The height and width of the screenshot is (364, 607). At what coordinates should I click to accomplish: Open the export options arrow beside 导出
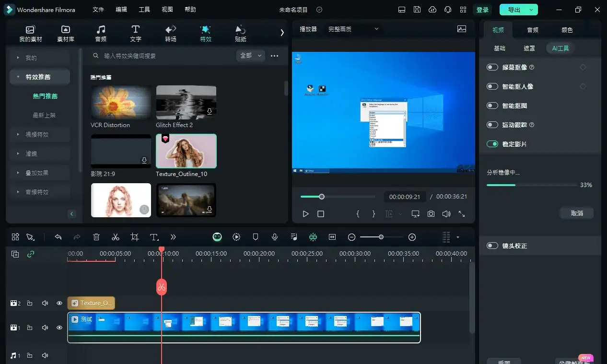click(x=532, y=10)
